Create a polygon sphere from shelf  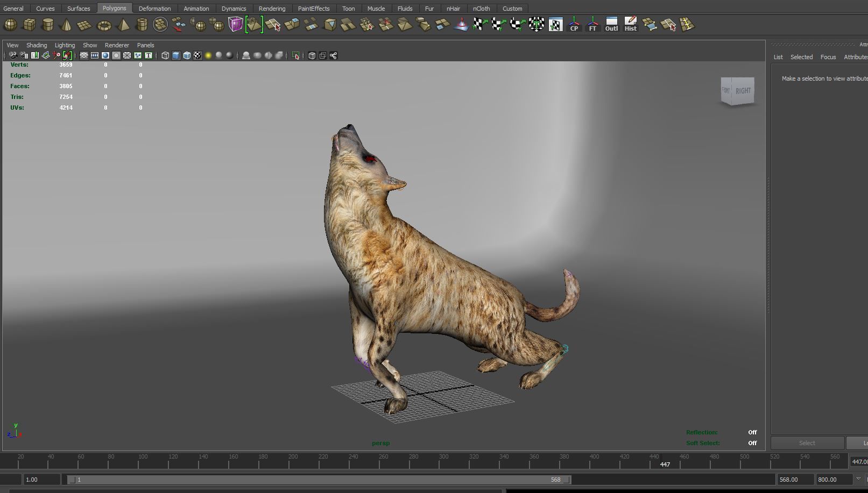11,25
